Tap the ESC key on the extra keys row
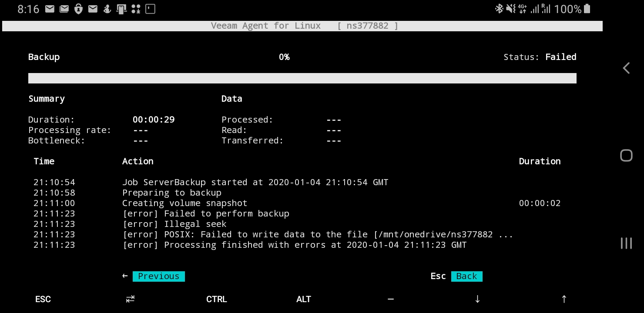 [x=43, y=299]
